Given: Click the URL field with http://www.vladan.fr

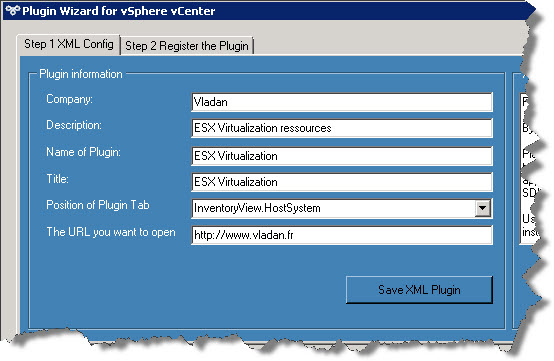Looking at the screenshot, I should click(x=342, y=235).
